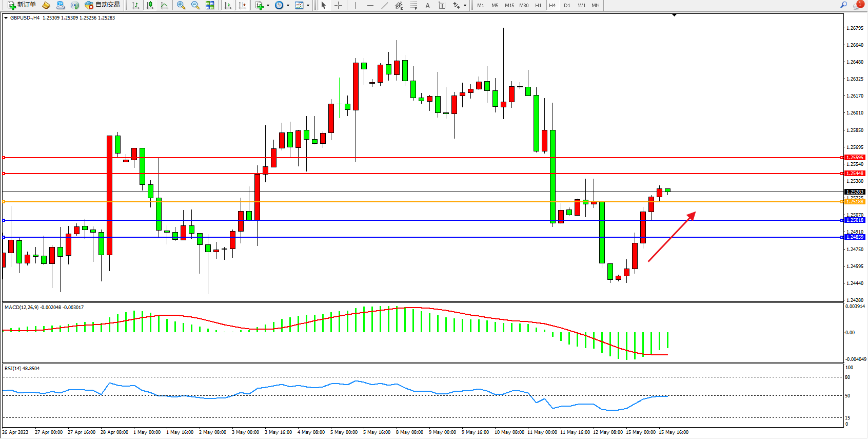The image size is (868, 439).
Task: Open the chart templates dropdown arrow
Action: coord(308,5)
